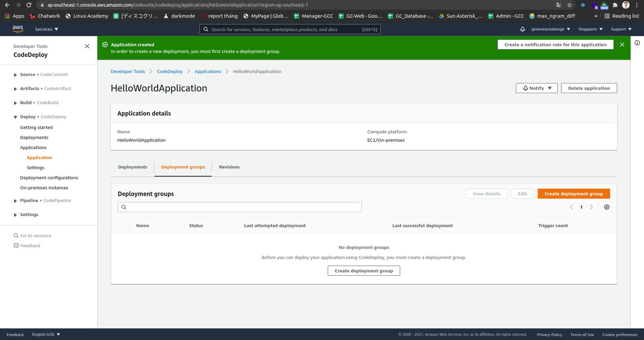Open the Chrome profile avatar

[626, 5]
